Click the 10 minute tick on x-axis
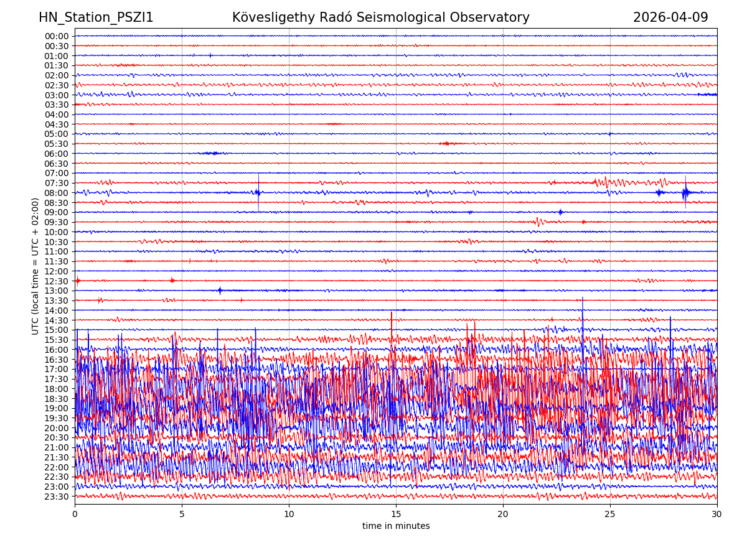This screenshot has width=747, height=560. point(289,515)
